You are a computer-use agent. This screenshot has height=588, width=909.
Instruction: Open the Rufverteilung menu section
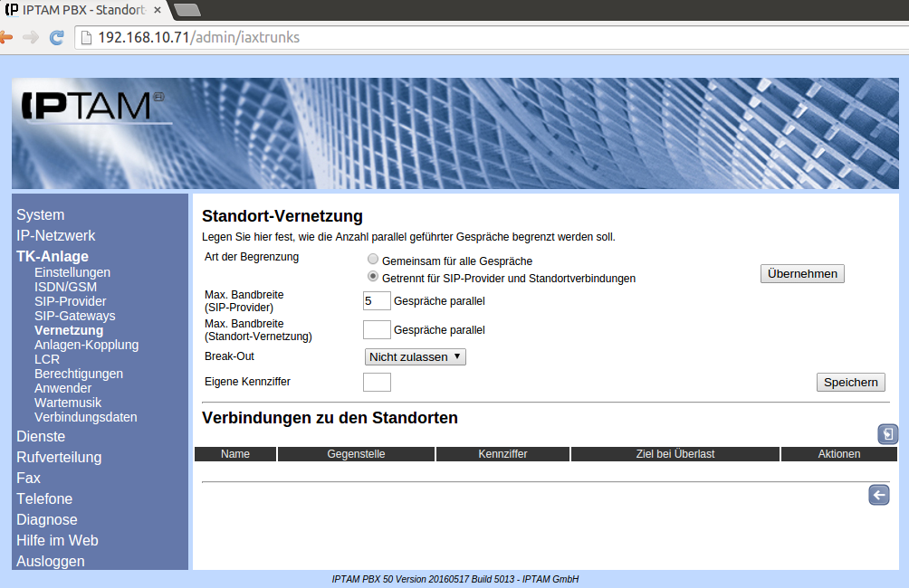pyautogui.click(x=59, y=457)
